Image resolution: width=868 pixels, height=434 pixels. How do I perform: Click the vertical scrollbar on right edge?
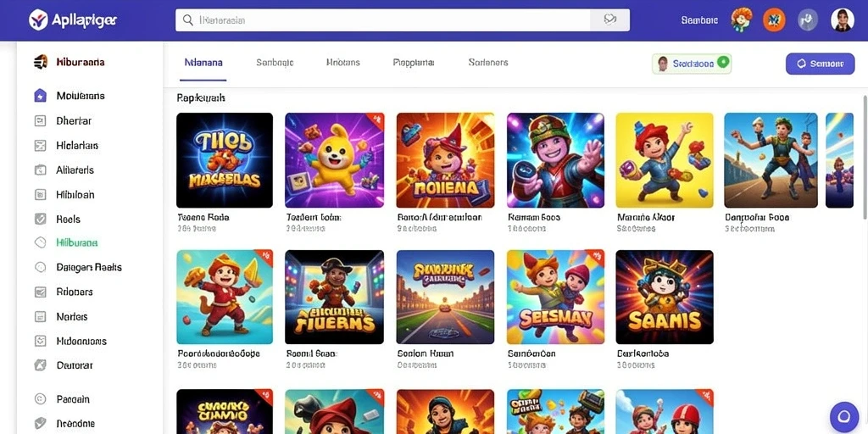point(865,157)
